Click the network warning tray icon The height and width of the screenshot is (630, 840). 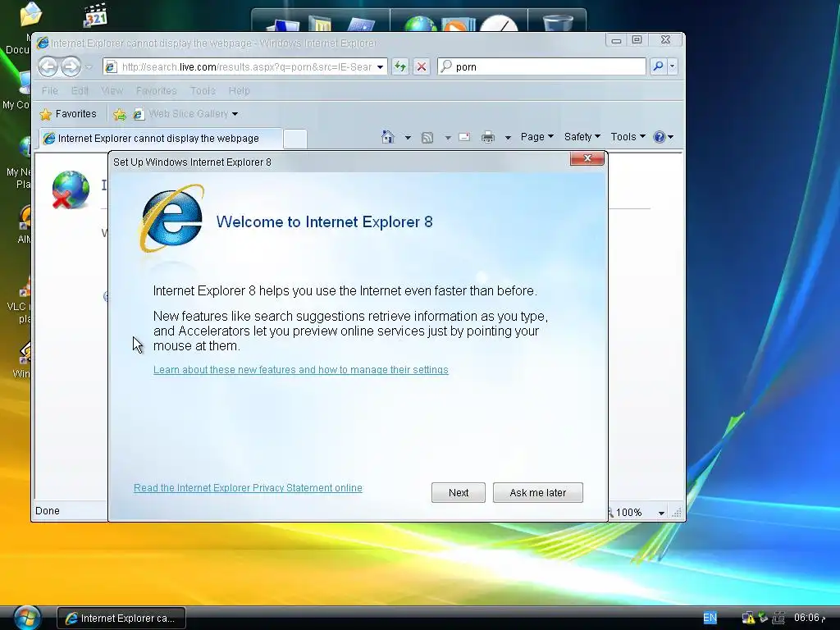tap(748, 619)
